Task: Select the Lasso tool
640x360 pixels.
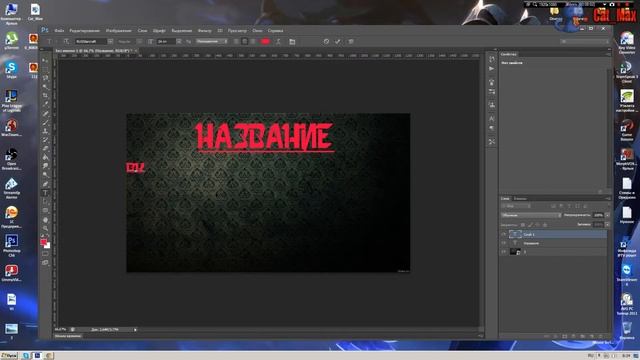Action: (x=45, y=78)
